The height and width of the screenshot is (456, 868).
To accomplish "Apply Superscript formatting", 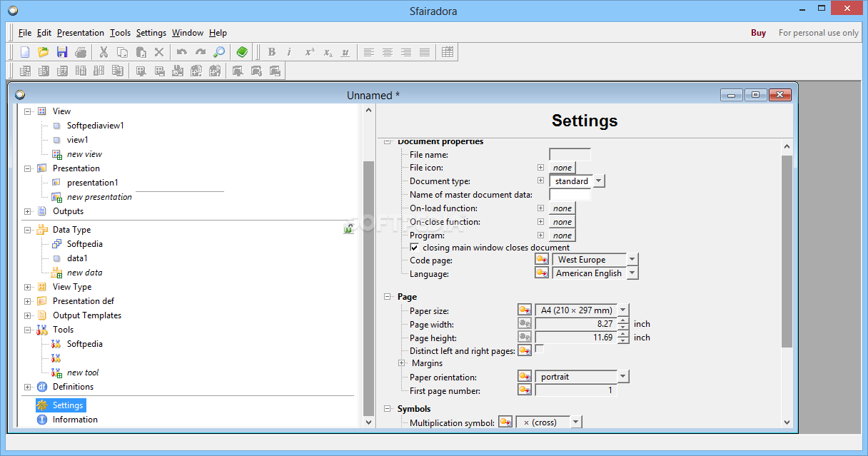I will 309,52.
